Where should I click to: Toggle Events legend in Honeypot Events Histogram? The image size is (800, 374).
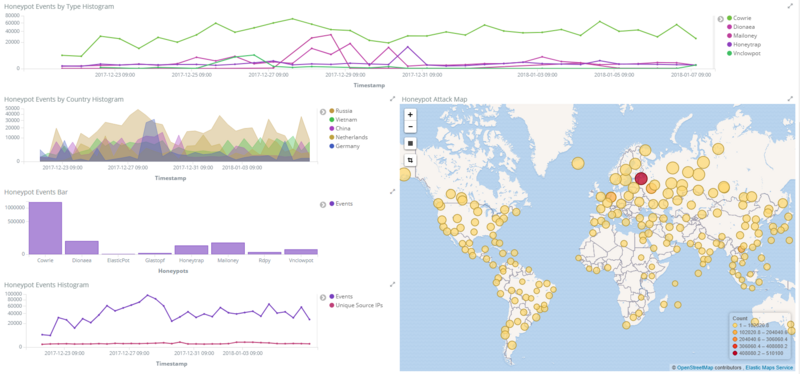(341, 296)
